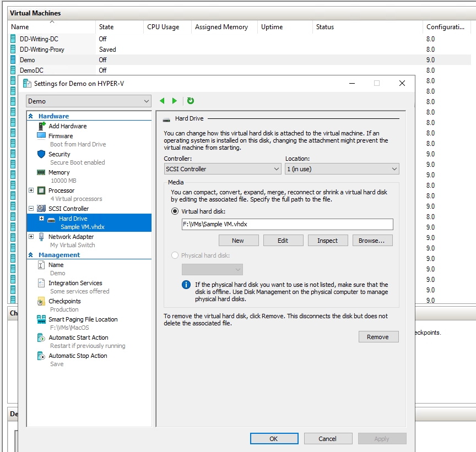Open the Controller dropdown
The image size is (476, 452).
[222, 169]
